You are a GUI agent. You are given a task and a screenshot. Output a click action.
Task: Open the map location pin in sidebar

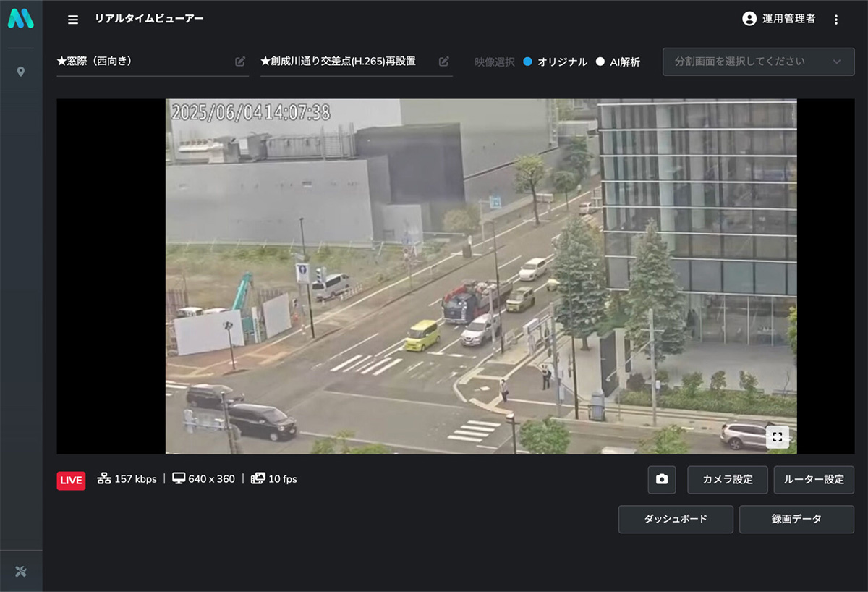pyautogui.click(x=21, y=72)
